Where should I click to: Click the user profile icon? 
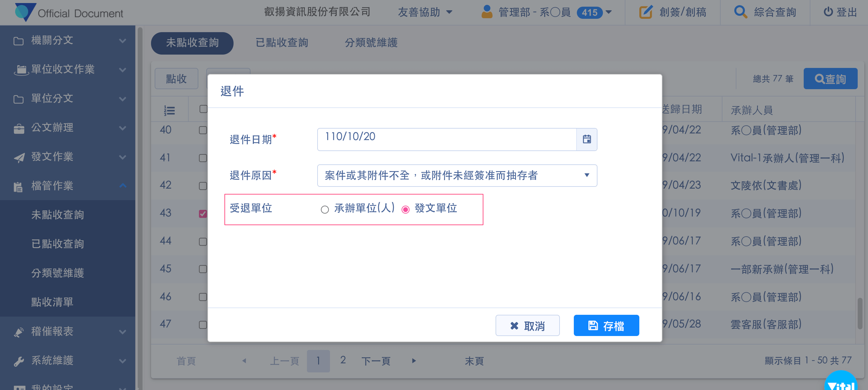tap(486, 12)
